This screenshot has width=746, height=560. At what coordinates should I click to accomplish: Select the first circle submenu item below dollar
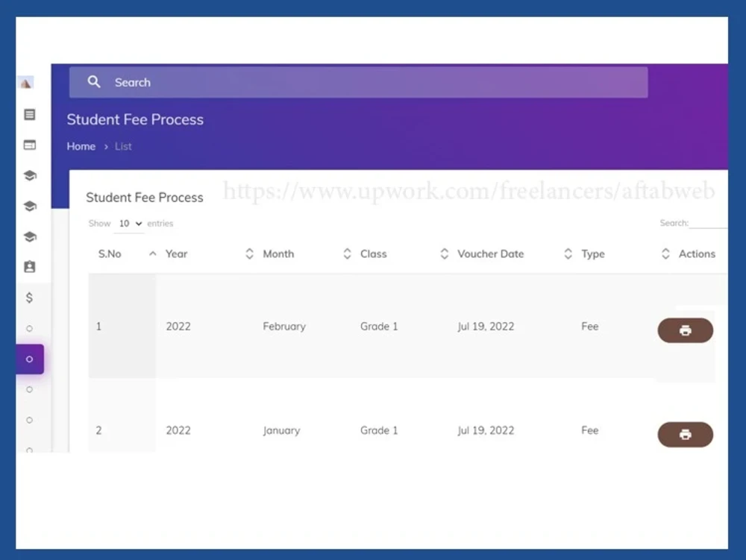point(30,329)
